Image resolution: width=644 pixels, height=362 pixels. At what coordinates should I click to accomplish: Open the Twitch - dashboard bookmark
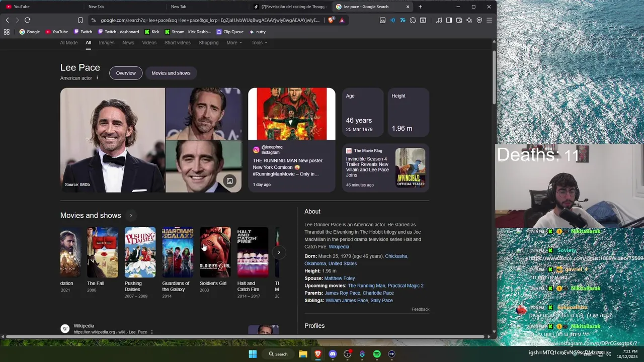coord(119,32)
